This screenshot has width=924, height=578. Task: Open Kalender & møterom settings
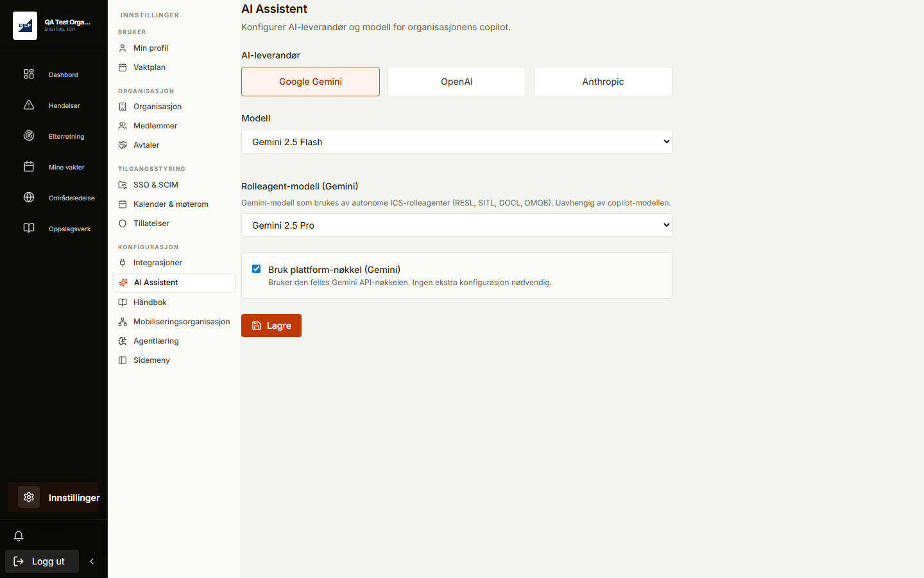pos(174,204)
